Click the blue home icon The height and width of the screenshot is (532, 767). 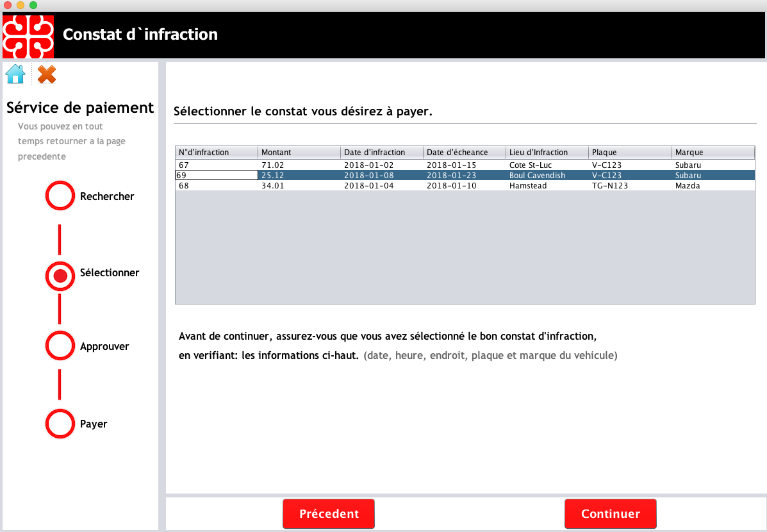click(15, 74)
